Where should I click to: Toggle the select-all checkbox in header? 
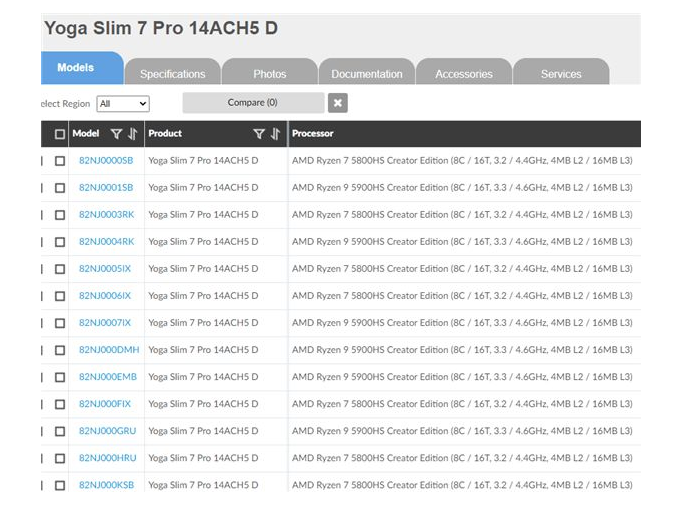point(60,134)
